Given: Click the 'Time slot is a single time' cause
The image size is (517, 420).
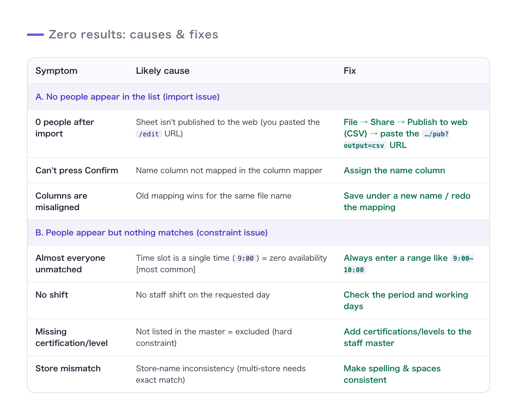Looking at the screenshot, I should coord(231,264).
